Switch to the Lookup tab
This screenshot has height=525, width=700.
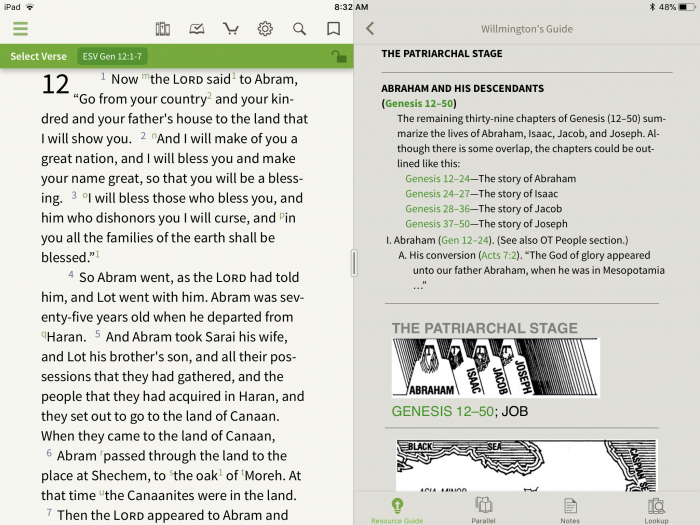pyautogui.click(x=656, y=510)
